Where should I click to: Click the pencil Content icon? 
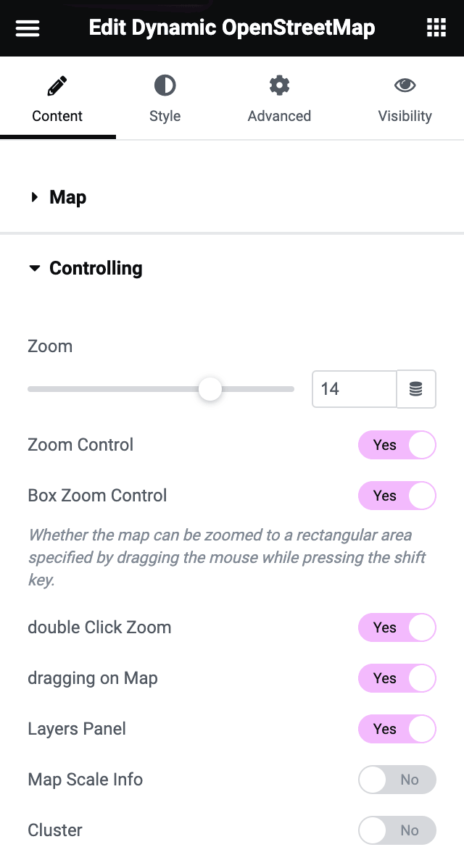[x=57, y=87]
